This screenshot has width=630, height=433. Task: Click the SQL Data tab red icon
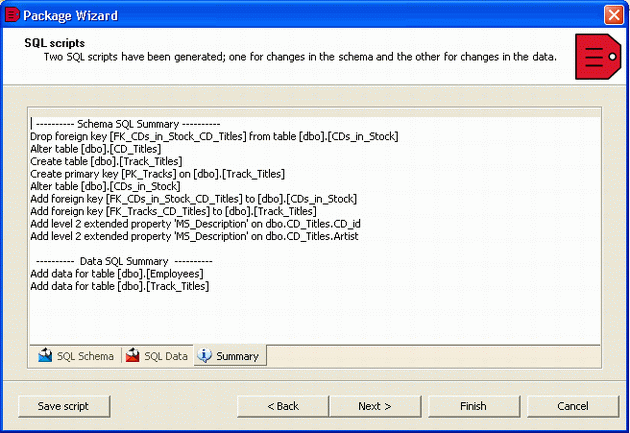click(133, 355)
